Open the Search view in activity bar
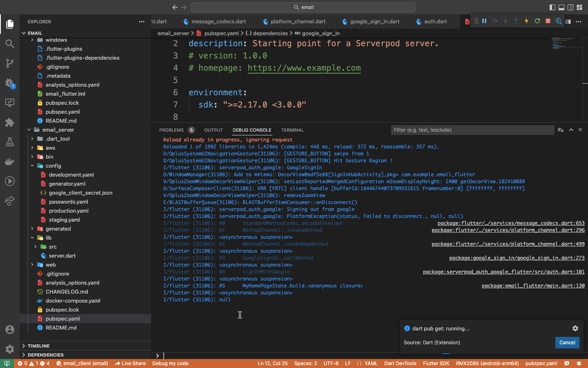The width and height of the screenshot is (588, 368). click(10, 43)
